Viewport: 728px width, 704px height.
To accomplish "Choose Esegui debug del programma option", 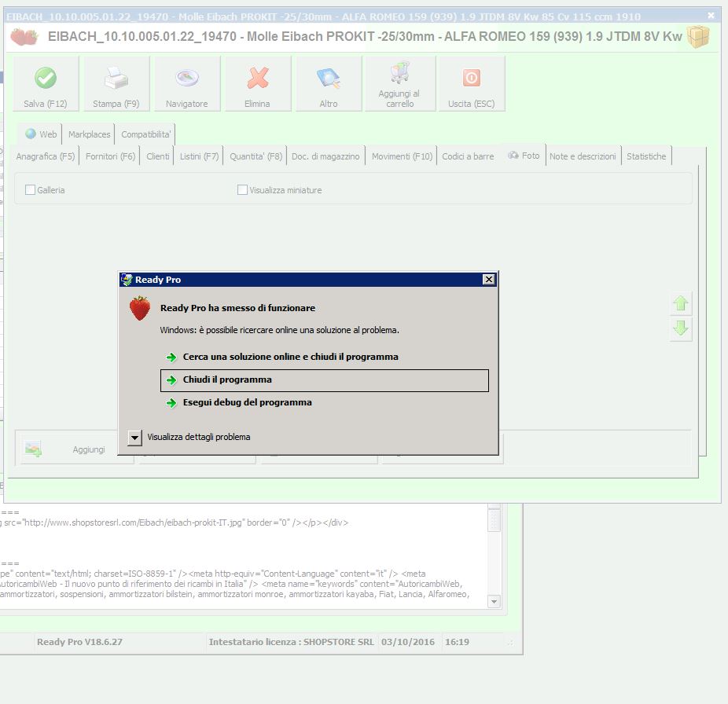I will pyautogui.click(x=325, y=402).
